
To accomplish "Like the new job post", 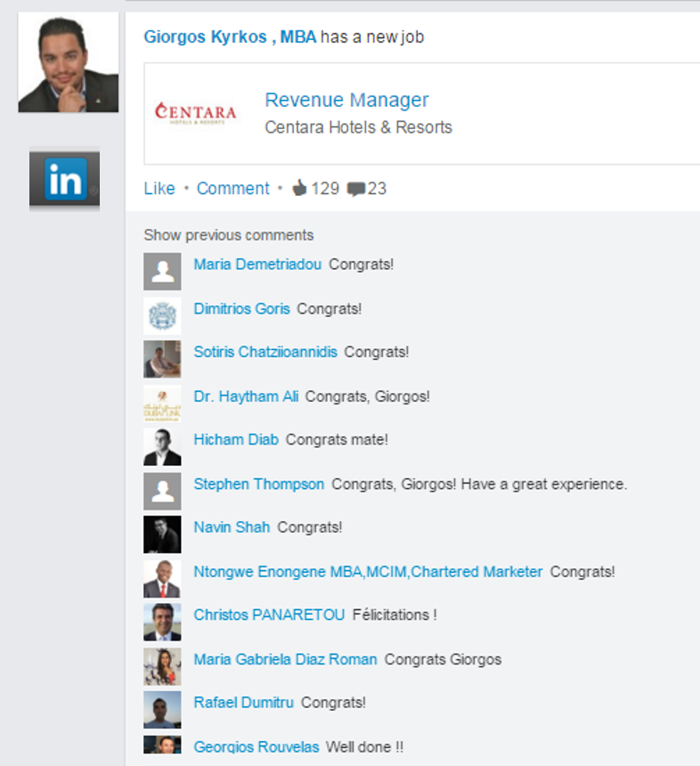I will tap(159, 188).
